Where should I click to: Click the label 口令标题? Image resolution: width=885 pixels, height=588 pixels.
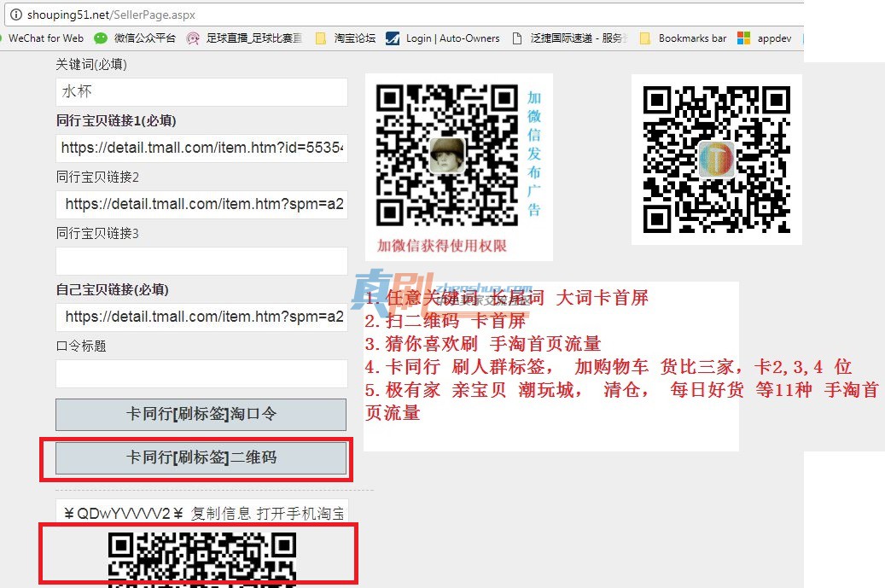pyautogui.click(x=81, y=346)
